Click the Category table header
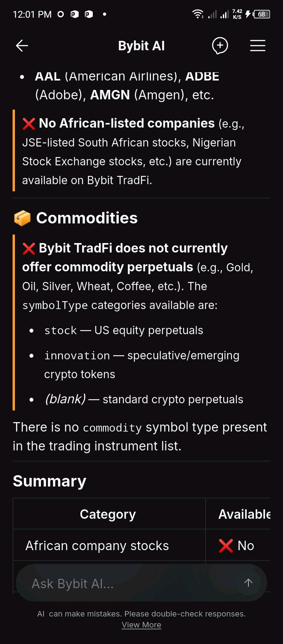Viewport: 283px width, 644px height. click(108, 514)
